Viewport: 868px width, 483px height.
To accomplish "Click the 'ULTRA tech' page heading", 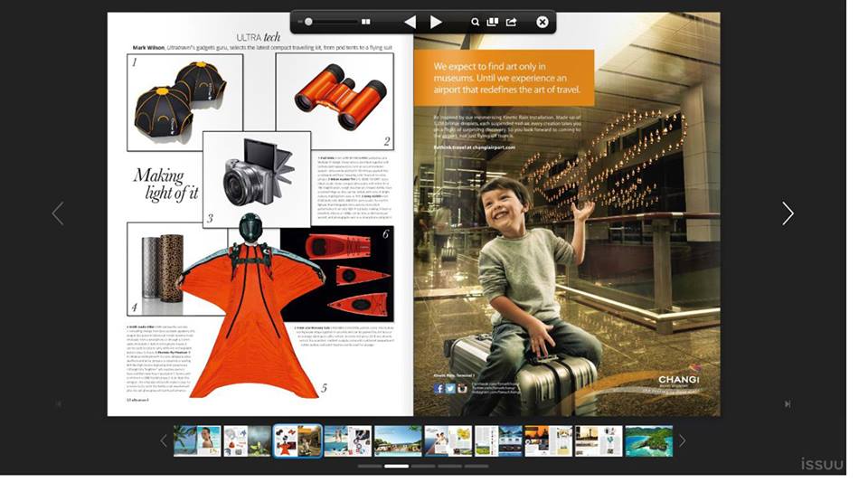I will coord(259,37).
